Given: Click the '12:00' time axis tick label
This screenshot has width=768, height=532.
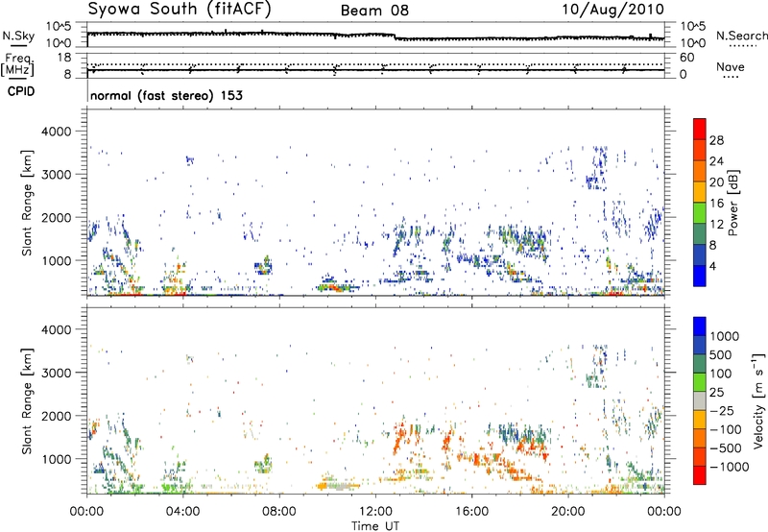Looking at the screenshot, I should [x=375, y=512].
